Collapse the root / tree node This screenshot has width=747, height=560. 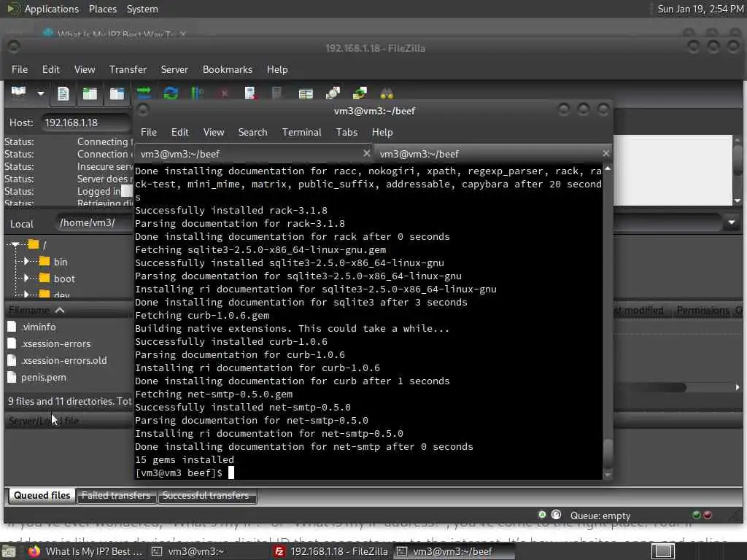coord(15,245)
